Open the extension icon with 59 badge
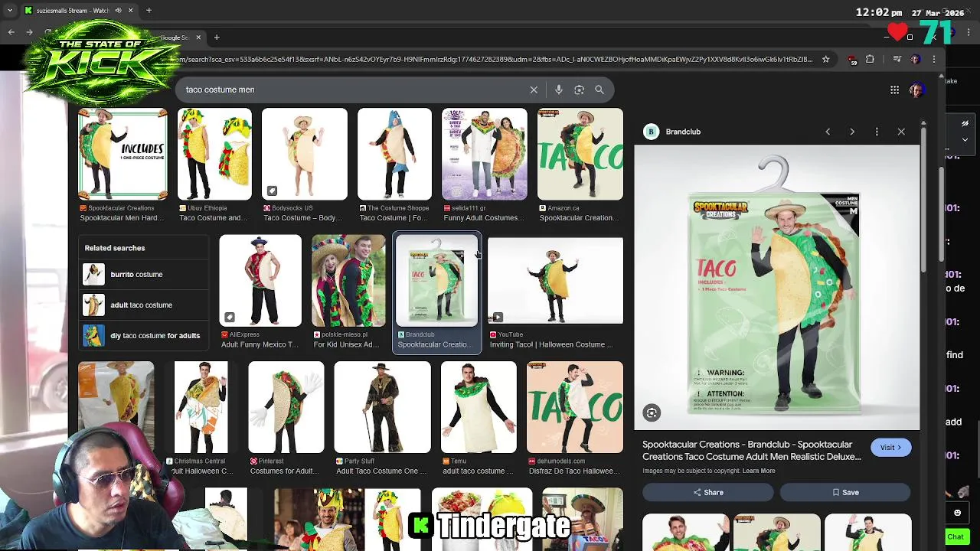The height and width of the screenshot is (551, 980). [x=852, y=60]
